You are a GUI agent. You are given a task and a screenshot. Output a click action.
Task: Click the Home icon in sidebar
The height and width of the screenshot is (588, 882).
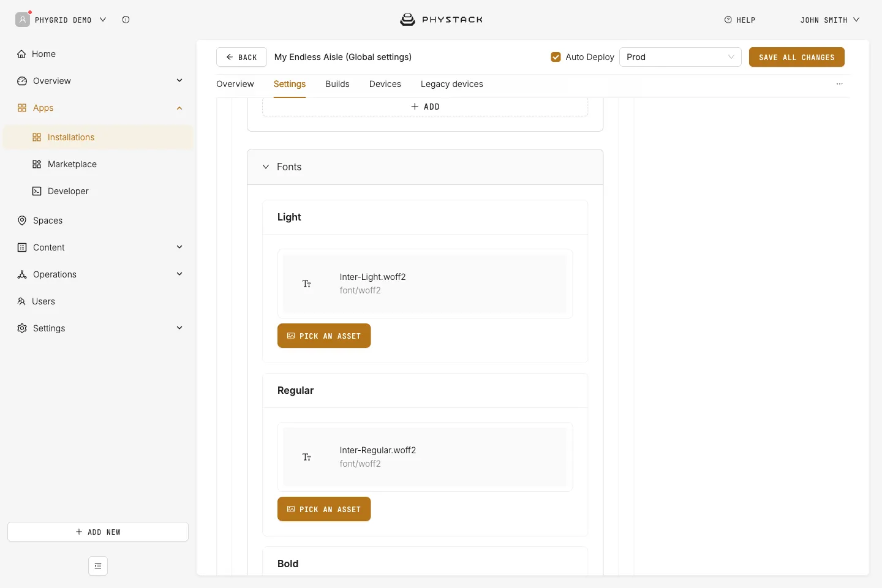pos(21,54)
